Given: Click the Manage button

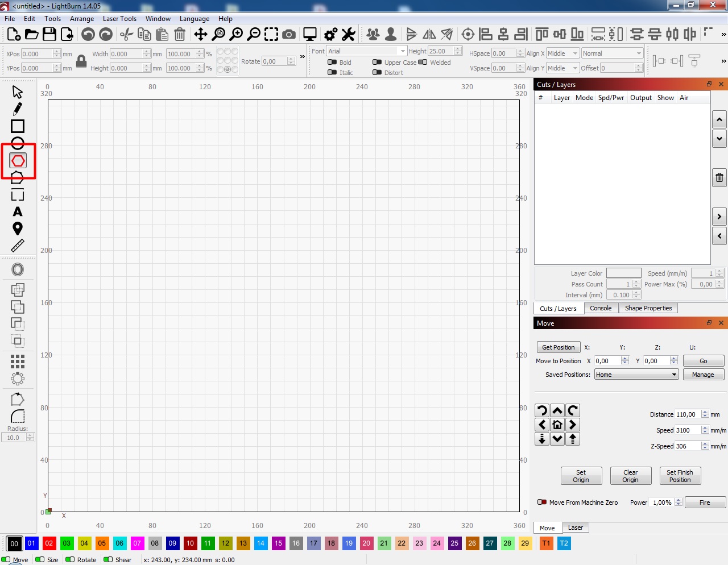Looking at the screenshot, I should [x=704, y=375].
